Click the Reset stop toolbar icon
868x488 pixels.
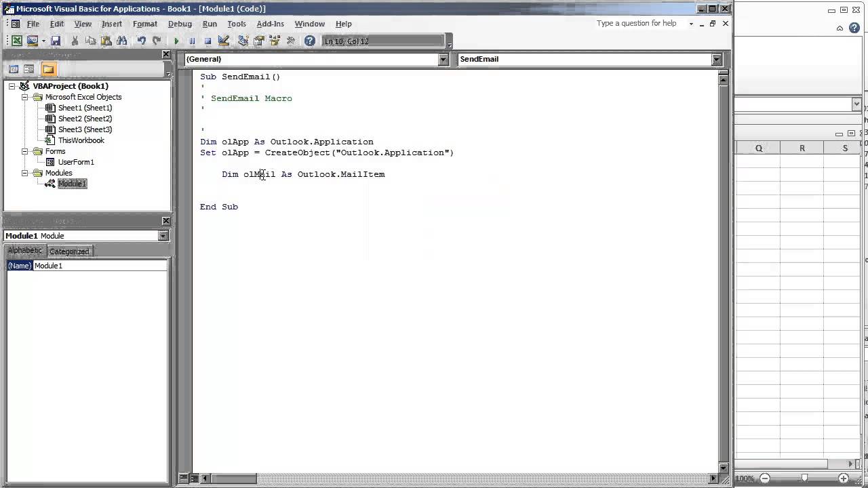tap(208, 41)
